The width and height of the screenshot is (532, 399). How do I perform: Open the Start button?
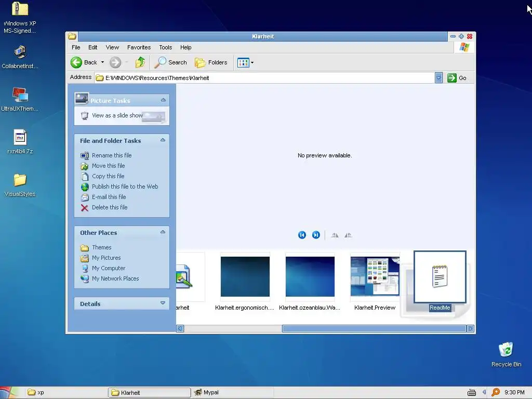9,393
